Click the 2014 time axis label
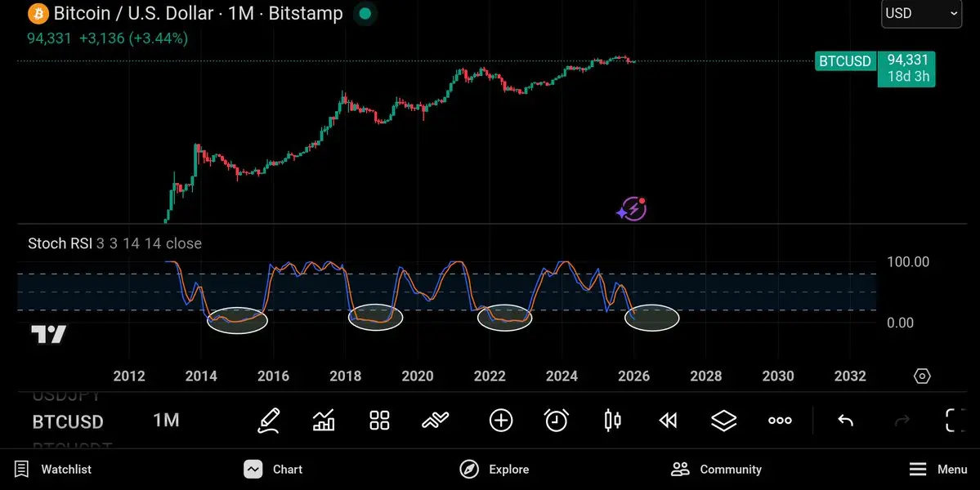Image resolution: width=980 pixels, height=490 pixels. [201, 376]
